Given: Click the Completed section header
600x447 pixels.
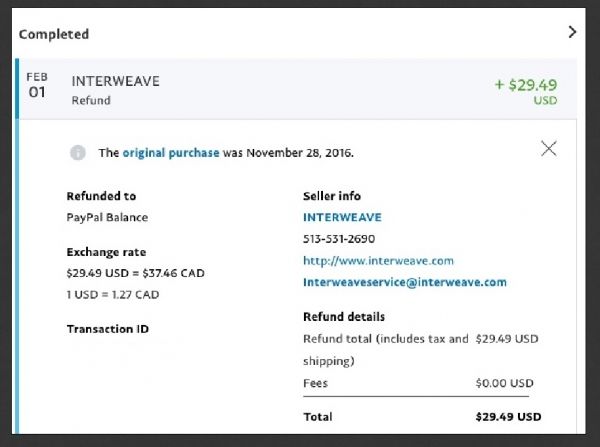Looking at the screenshot, I should coord(54,34).
